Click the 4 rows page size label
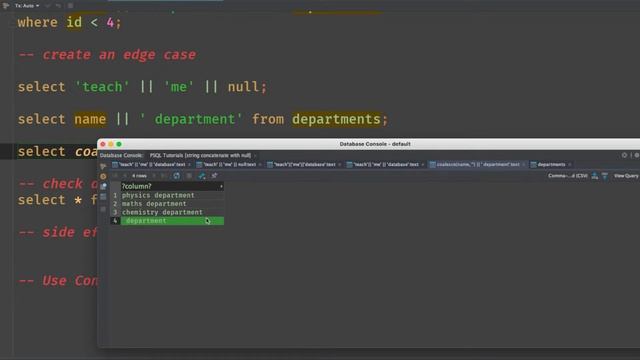The height and width of the screenshot is (360, 640). [139, 176]
